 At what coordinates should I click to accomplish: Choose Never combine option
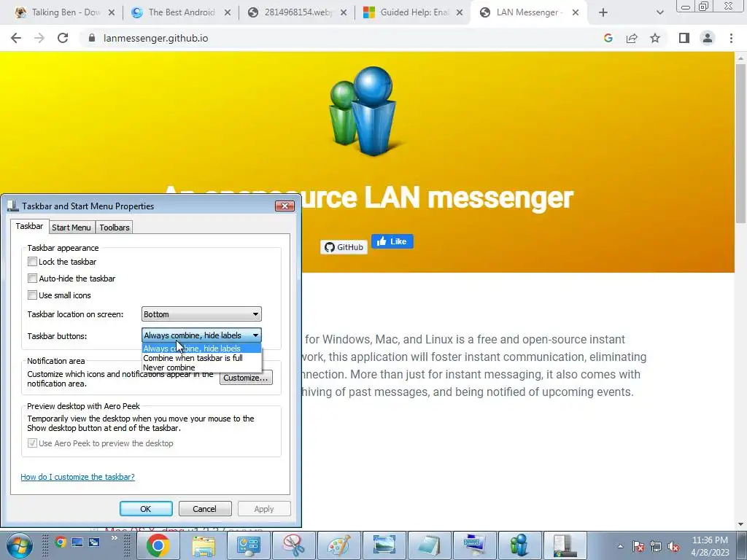[201, 367]
